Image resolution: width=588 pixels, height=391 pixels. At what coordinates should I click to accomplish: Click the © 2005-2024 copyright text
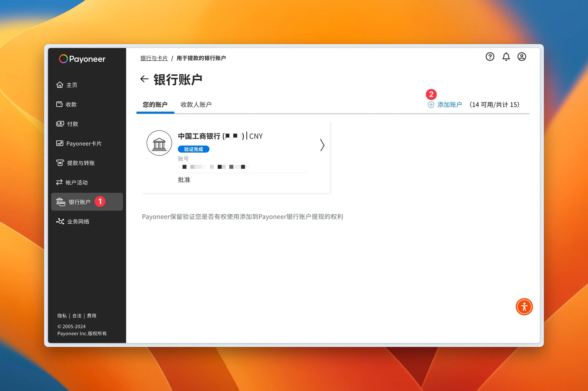(x=71, y=326)
